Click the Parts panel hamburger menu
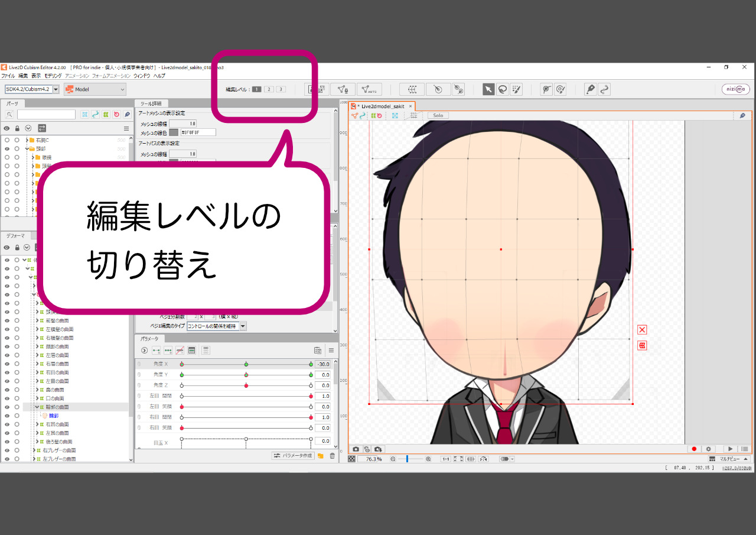The width and height of the screenshot is (756, 535). pos(126,128)
